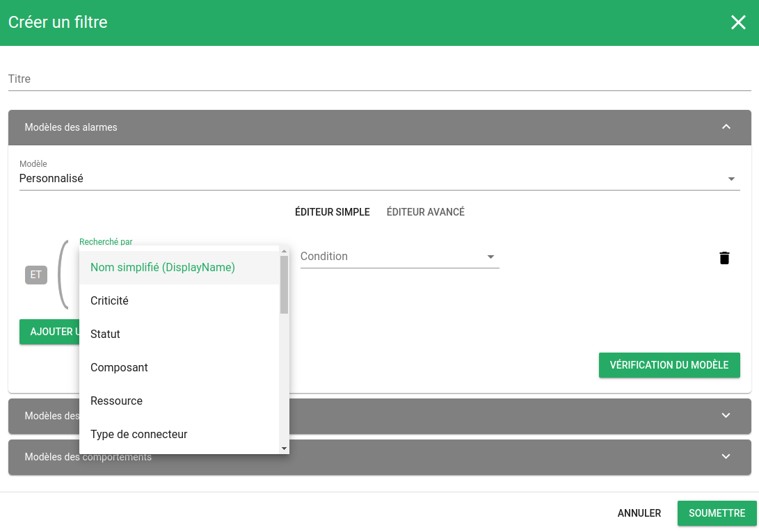Close the Créer un filtre dialog
This screenshot has width=759, height=532.
(x=738, y=22)
